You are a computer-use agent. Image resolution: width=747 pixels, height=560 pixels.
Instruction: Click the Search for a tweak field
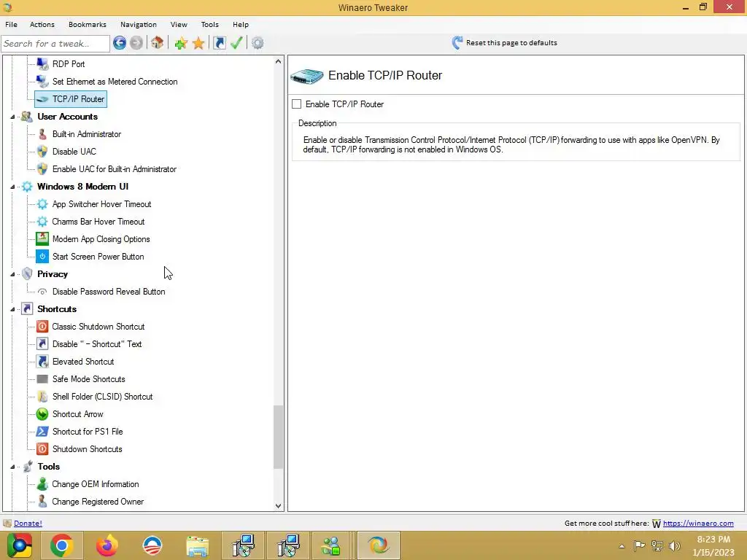(x=55, y=43)
